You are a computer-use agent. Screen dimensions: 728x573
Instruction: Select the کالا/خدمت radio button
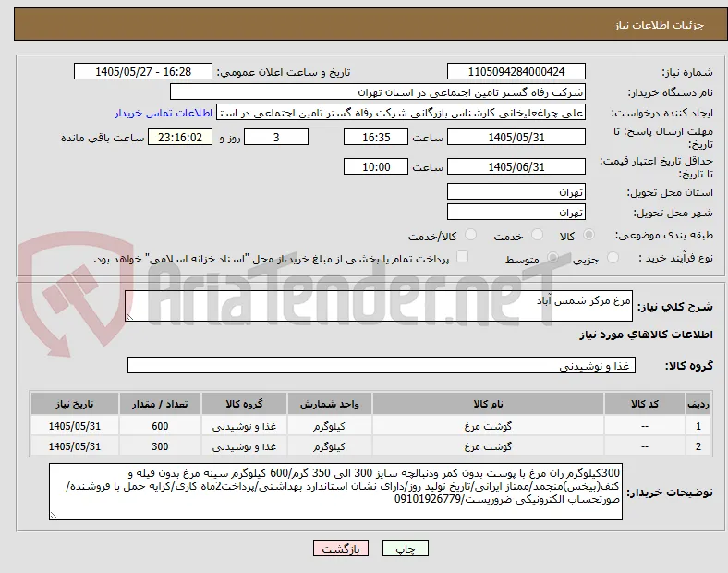(470, 235)
